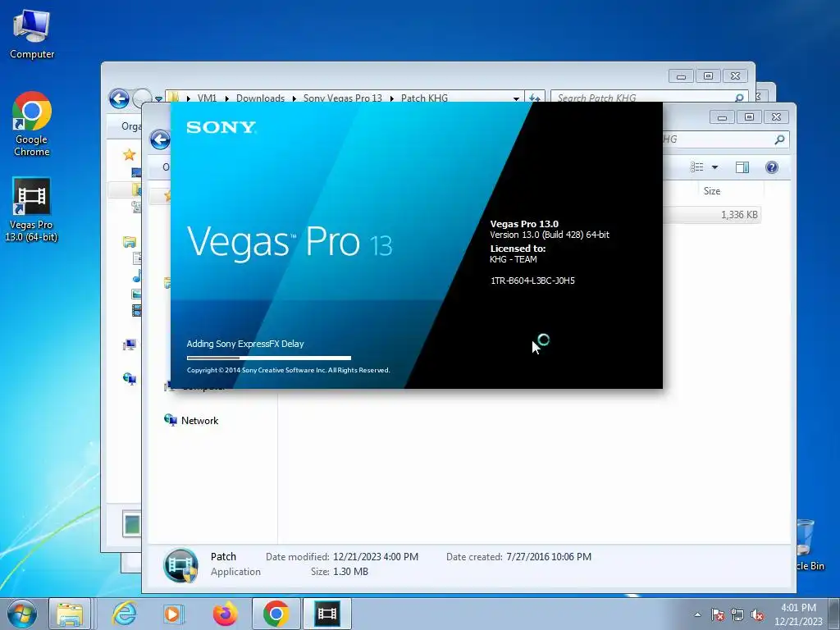The image size is (840, 630).
Task: Click Back arrow in rear Explorer window
Action: [x=119, y=98]
